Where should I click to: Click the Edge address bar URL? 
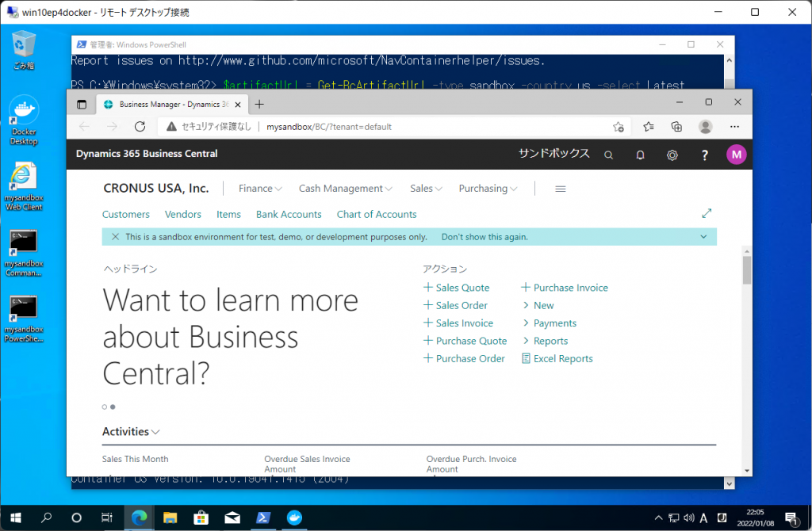(x=329, y=127)
